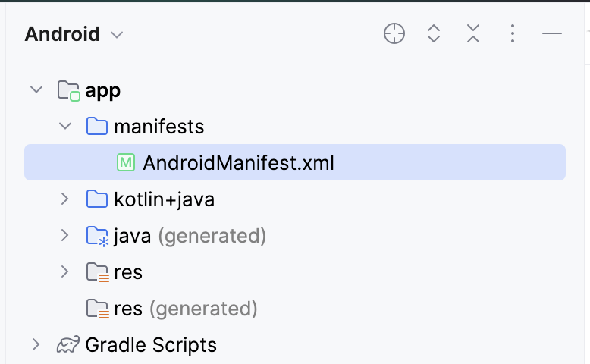Open the project panel Options menu
590x364 pixels.
click(x=513, y=34)
